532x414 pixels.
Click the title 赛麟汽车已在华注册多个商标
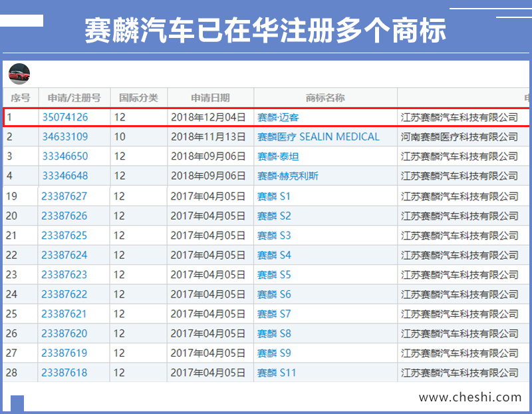pyautogui.click(x=265, y=31)
